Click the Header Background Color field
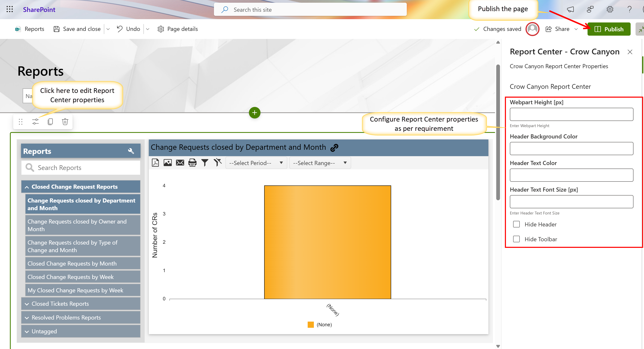Image resolution: width=644 pixels, height=349 pixels. click(x=571, y=149)
